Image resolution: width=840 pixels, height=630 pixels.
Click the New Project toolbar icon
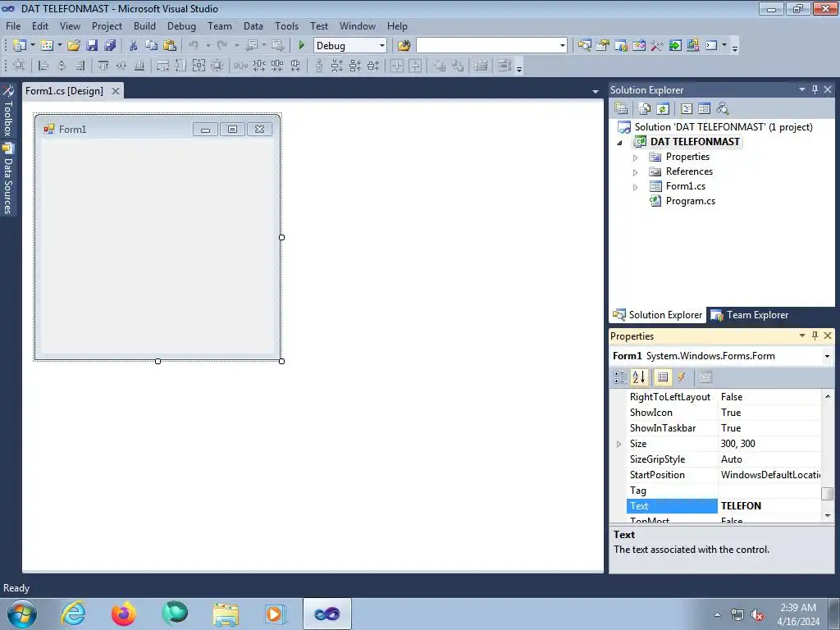pyautogui.click(x=20, y=46)
